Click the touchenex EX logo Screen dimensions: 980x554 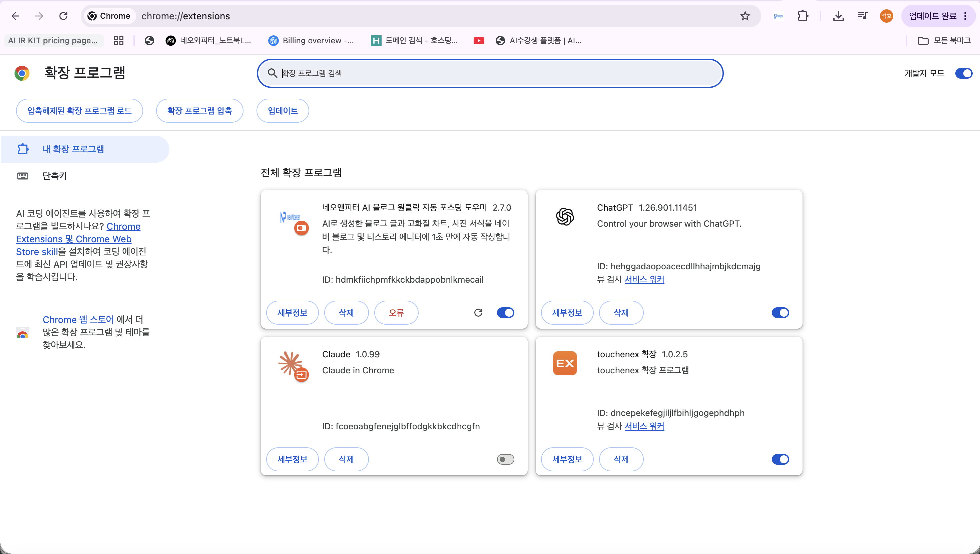(x=565, y=363)
